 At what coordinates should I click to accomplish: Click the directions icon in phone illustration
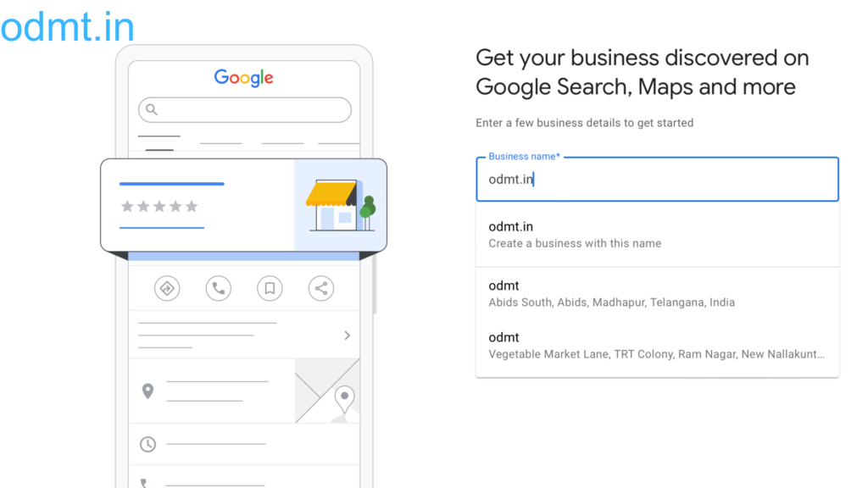tap(167, 288)
